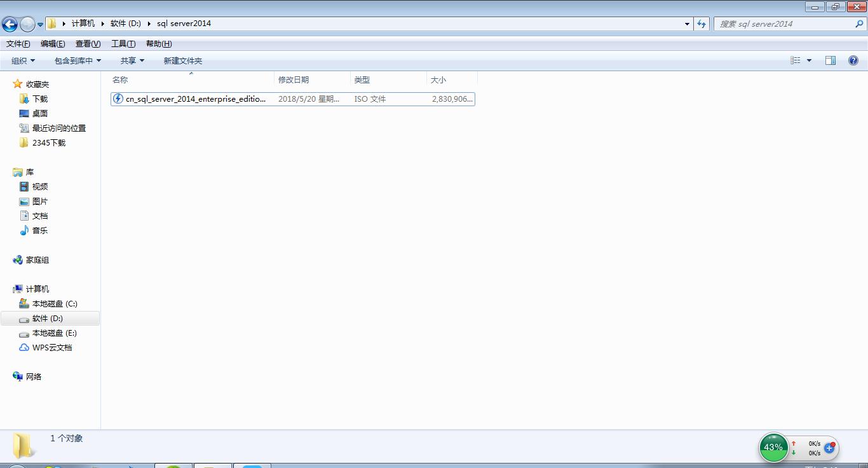Toggle the preview pane icon
This screenshot has height=468, width=868.
831,60
